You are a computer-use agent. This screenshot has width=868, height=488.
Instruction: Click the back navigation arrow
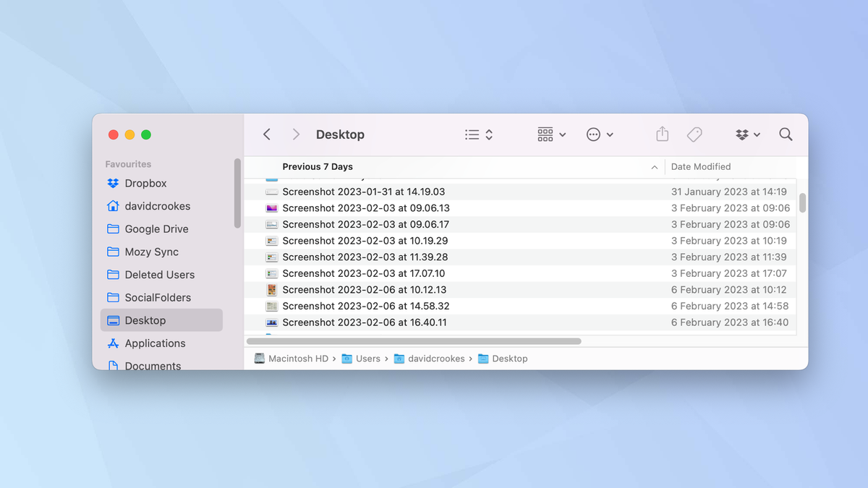266,134
